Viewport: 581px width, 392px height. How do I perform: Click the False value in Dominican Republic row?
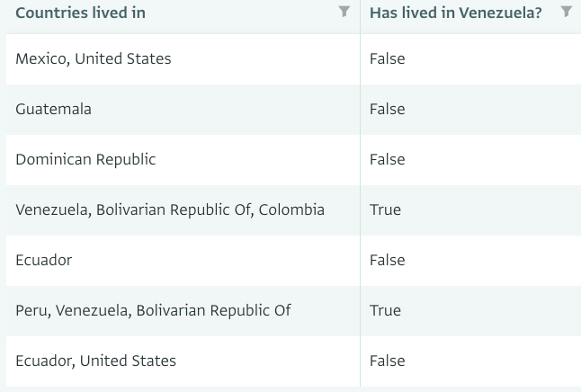click(x=388, y=160)
